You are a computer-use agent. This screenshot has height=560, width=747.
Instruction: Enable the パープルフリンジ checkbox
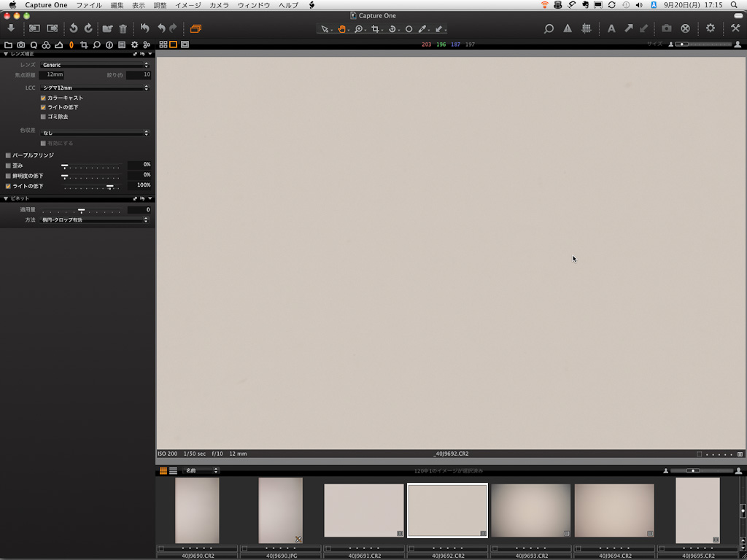pyautogui.click(x=8, y=155)
